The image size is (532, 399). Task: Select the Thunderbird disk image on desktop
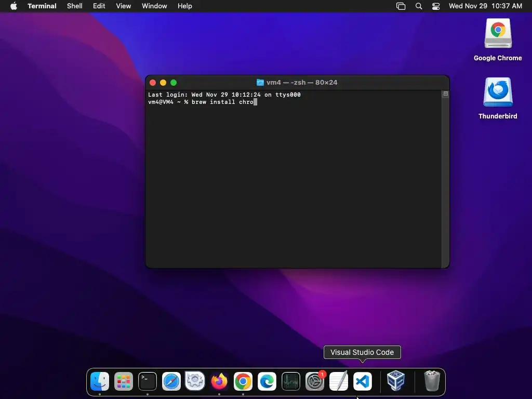(498, 92)
